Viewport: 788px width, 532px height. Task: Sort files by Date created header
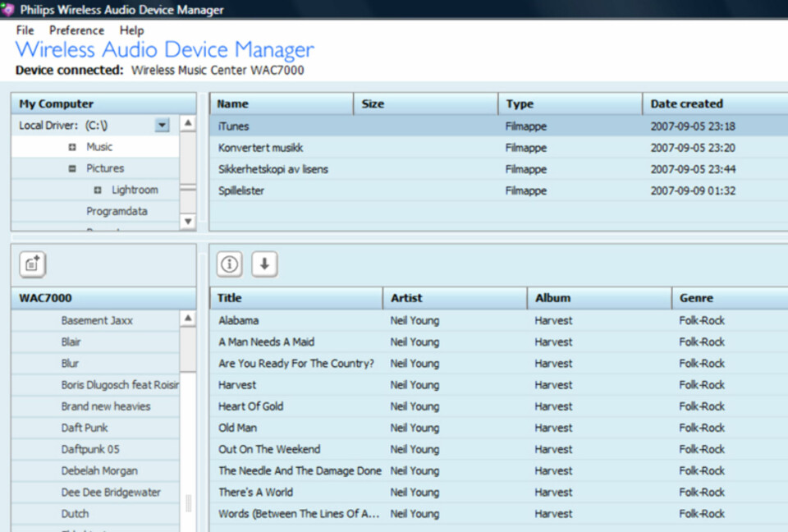pos(716,103)
